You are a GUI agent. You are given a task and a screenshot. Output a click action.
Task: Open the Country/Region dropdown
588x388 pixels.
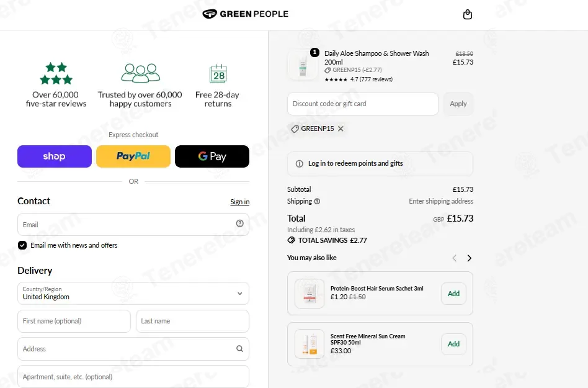(133, 294)
